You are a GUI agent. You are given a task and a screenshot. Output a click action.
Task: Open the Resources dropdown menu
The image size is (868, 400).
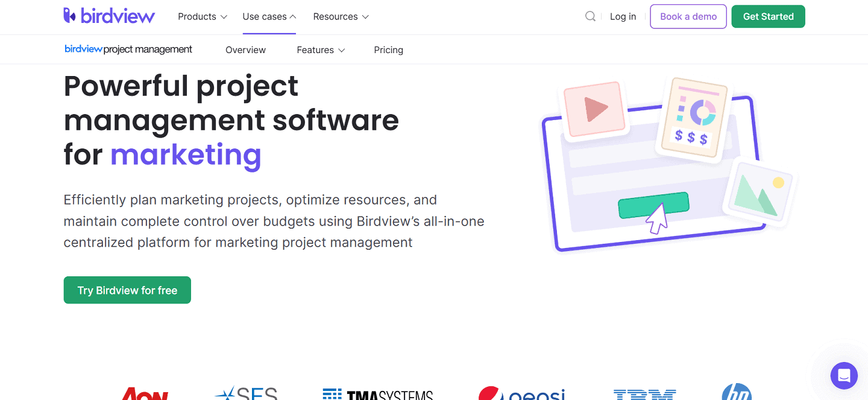coord(341,16)
